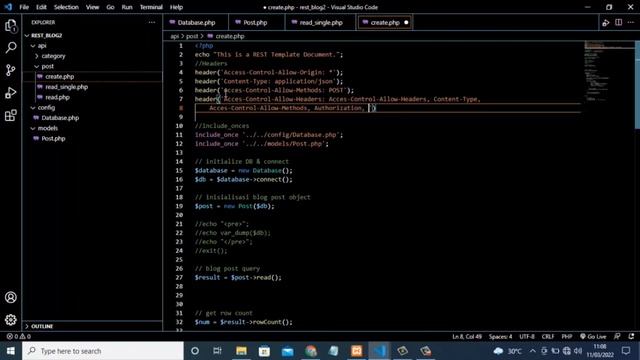640x360 pixels.
Task: Open the XAMPP taskbar icon
Action: 356,351
